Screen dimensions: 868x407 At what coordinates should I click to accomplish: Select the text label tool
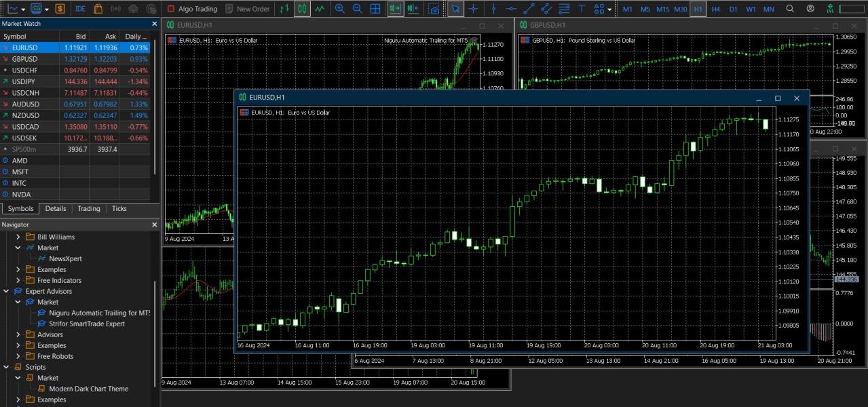(x=582, y=9)
